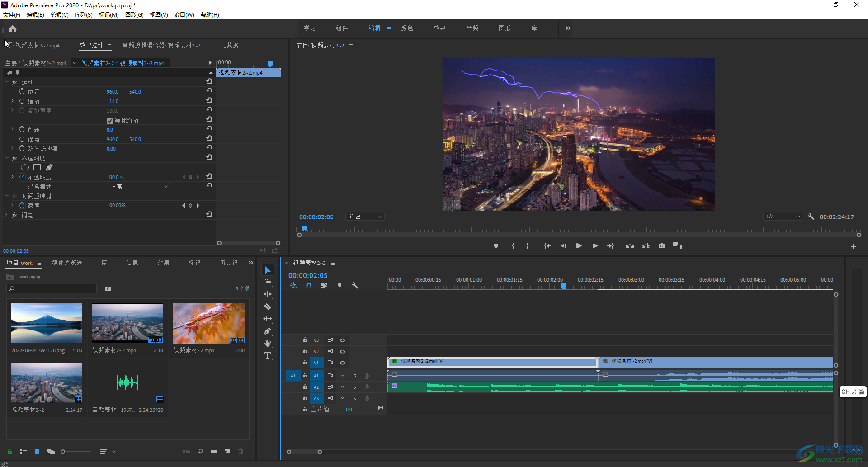
Task: Select the Slip tool
Action: click(268, 319)
